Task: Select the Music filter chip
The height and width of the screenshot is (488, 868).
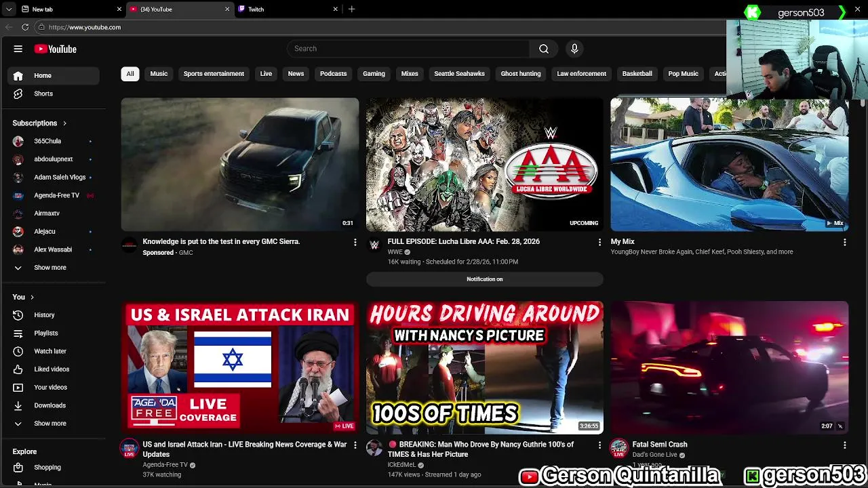Action: click(159, 74)
